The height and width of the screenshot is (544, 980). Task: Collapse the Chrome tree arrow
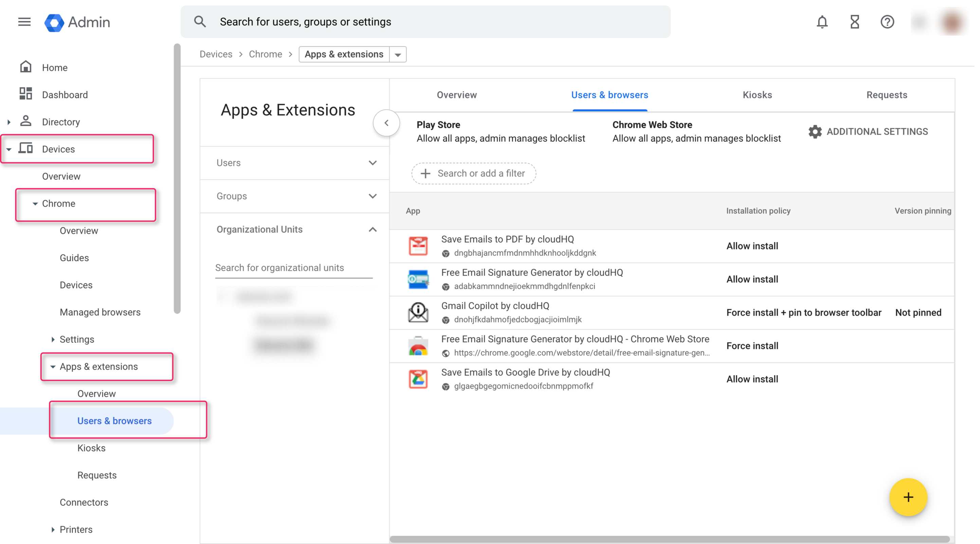(35, 203)
